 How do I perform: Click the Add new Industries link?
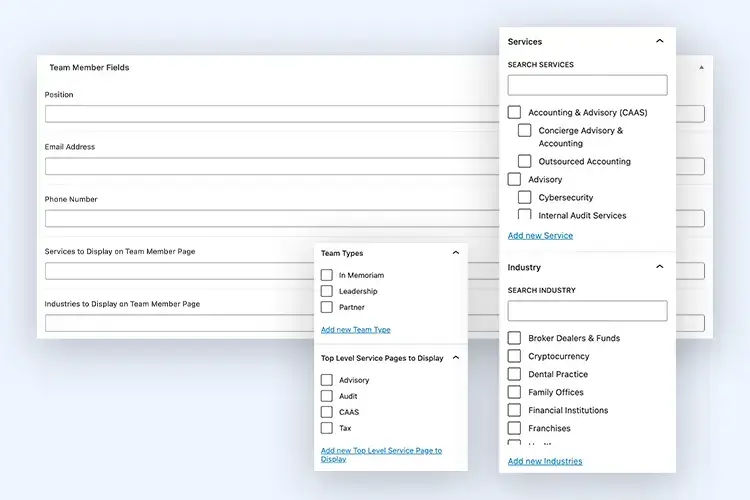pos(545,461)
